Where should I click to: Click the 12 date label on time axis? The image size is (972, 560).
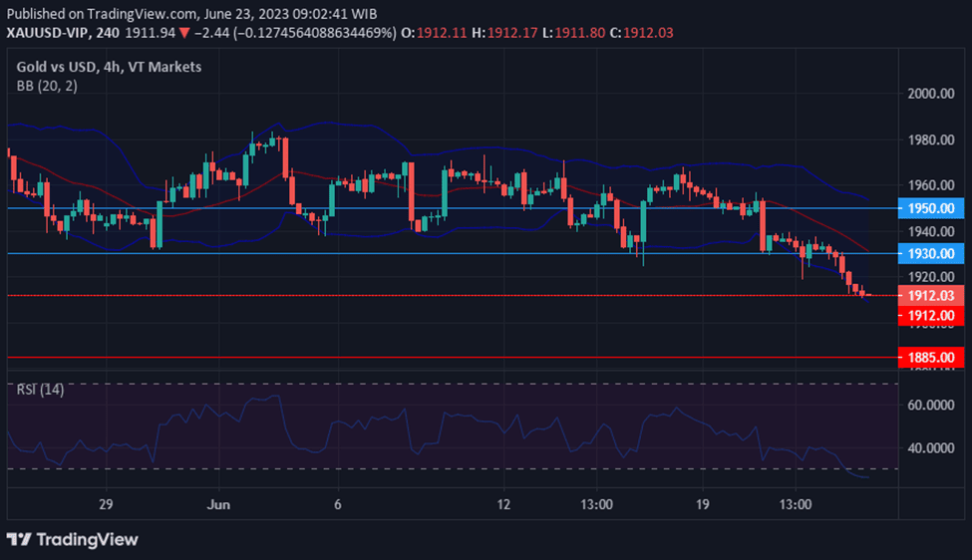[x=503, y=504]
